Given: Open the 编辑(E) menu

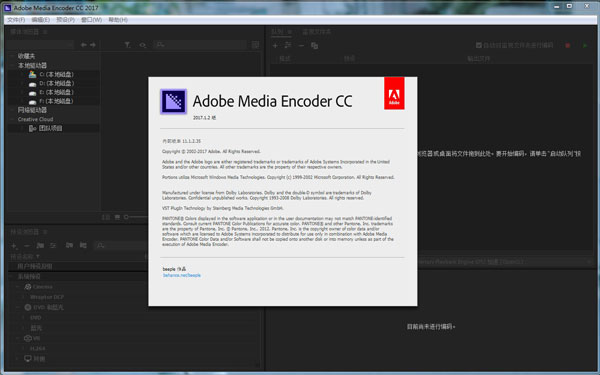Looking at the screenshot, I should [x=41, y=20].
